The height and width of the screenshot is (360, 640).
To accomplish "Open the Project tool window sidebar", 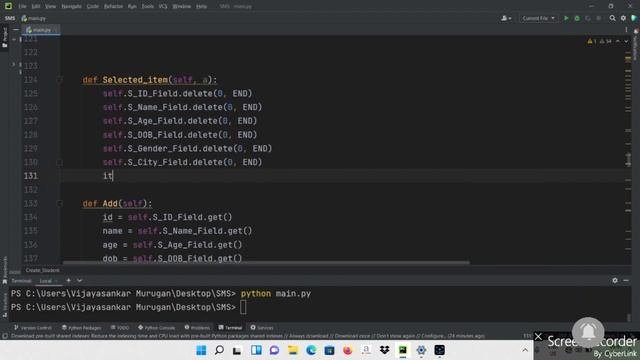I will click(x=4, y=38).
